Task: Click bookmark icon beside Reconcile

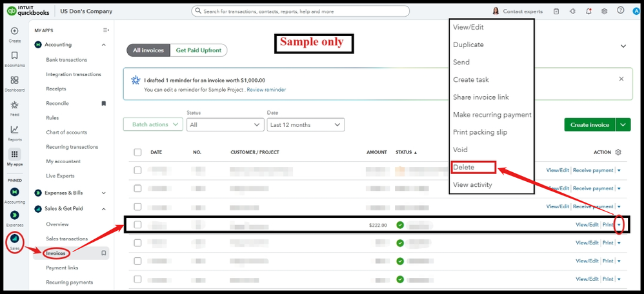Action: [103, 103]
